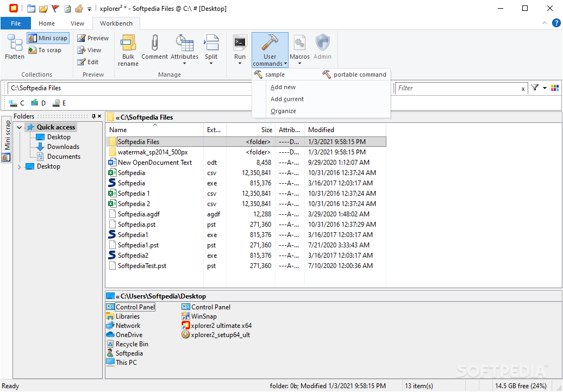Image resolution: width=563 pixels, height=392 pixels.
Task: Switch to drive D
Action: [38, 103]
